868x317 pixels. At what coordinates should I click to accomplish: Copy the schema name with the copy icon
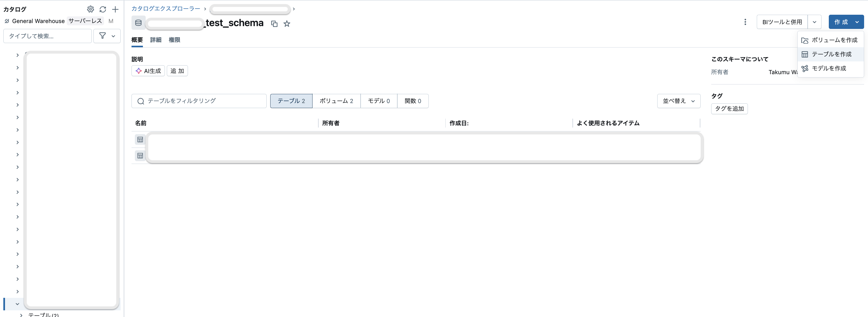274,24
